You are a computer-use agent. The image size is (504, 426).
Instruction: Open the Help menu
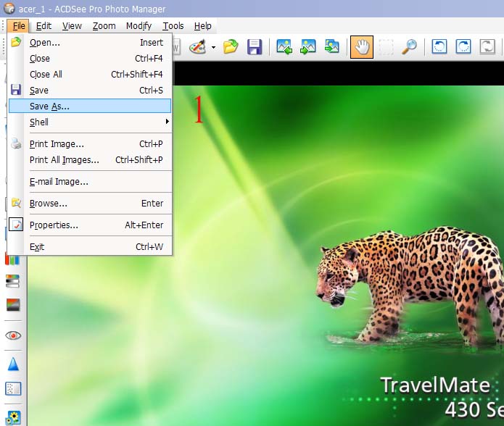point(203,25)
